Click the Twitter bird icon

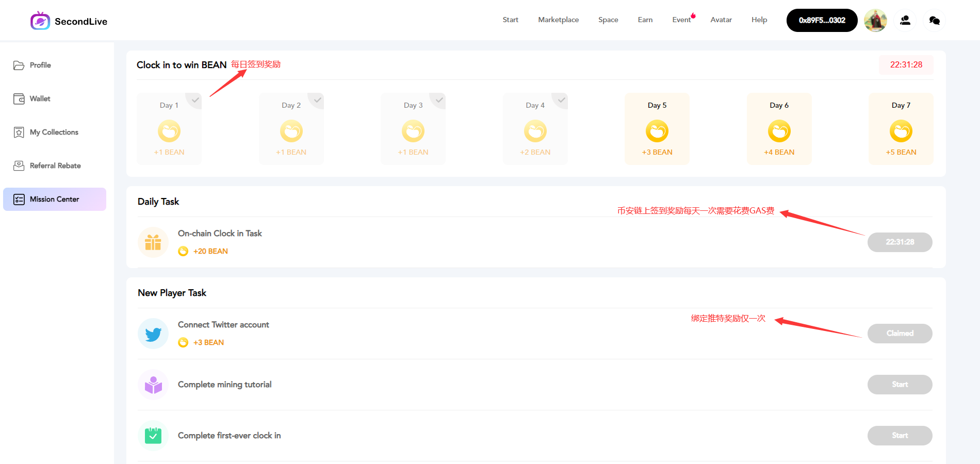tap(153, 334)
